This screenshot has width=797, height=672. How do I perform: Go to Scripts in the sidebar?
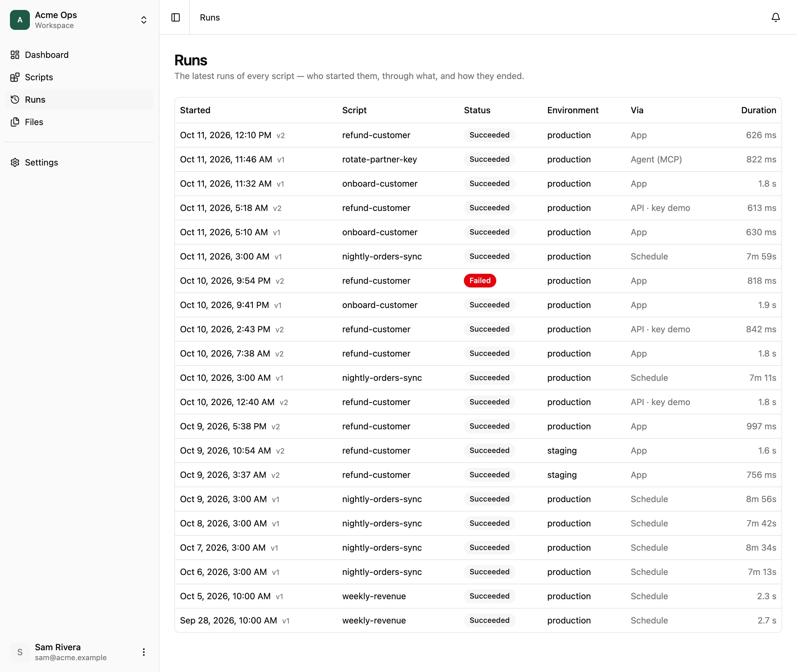point(79,77)
